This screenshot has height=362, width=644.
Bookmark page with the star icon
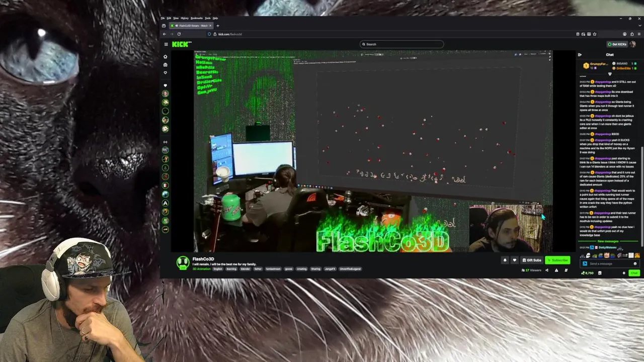(x=595, y=34)
